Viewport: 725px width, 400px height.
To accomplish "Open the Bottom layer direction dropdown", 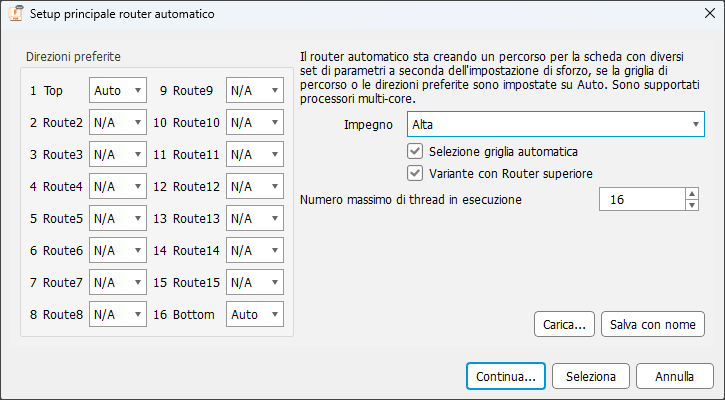I will (255, 314).
